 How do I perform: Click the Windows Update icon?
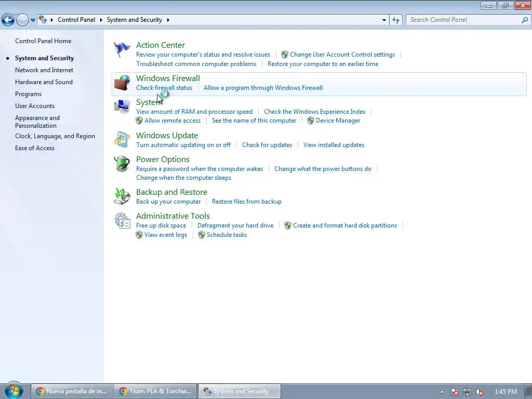[122, 140]
